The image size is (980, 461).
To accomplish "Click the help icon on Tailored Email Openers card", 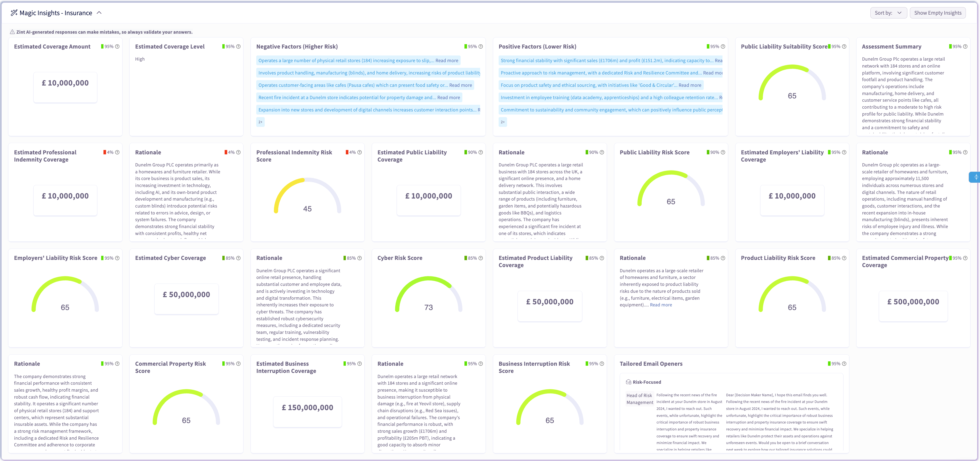I will [x=844, y=364].
